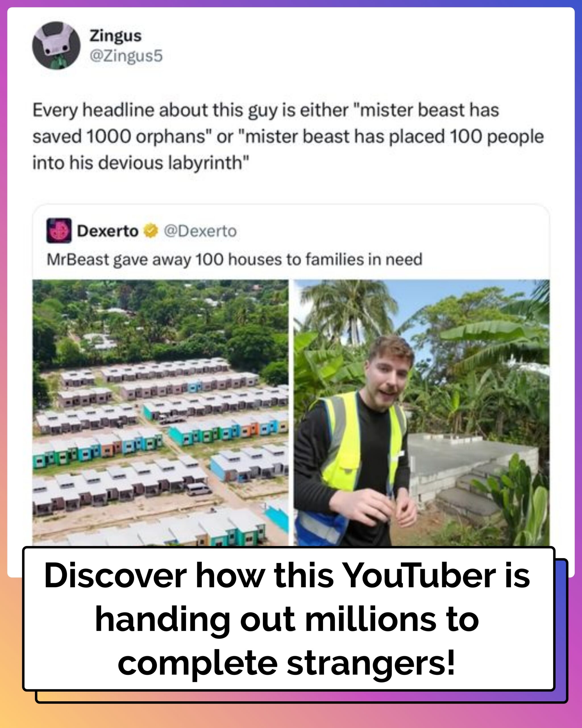This screenshot has width=582, height=728.
Task: Open photo of man in yellow vest
Action: click(x=421, y=413)
